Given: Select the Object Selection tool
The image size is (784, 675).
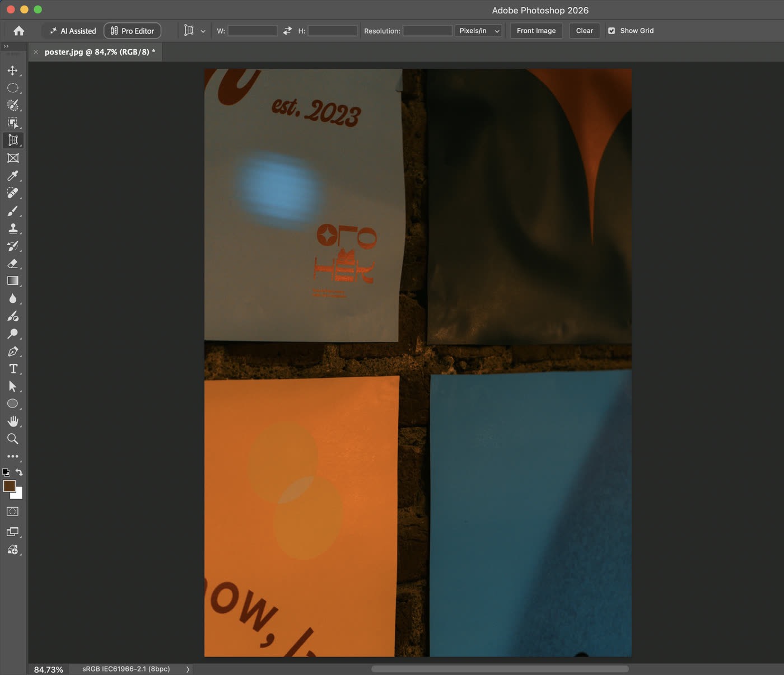Looking at the screenshot, I should click(x=12, y=123).
